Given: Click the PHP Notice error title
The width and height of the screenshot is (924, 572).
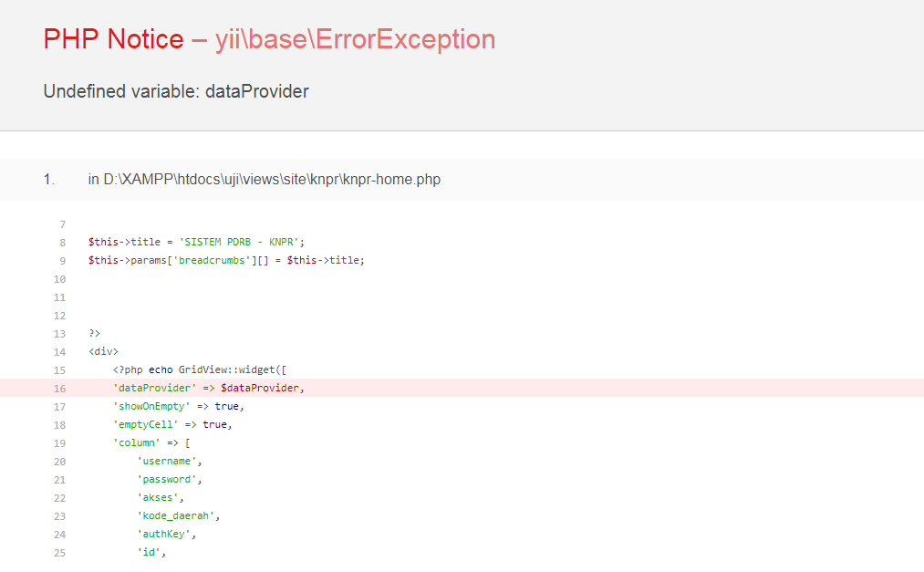Looking at the screenshot, I should (x=111, y=39).
